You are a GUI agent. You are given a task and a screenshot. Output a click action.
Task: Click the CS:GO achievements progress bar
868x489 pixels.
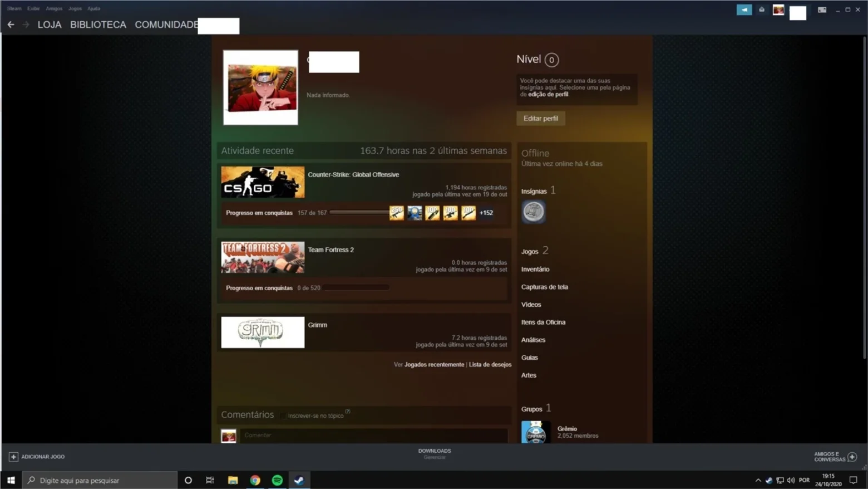(359, 212)
